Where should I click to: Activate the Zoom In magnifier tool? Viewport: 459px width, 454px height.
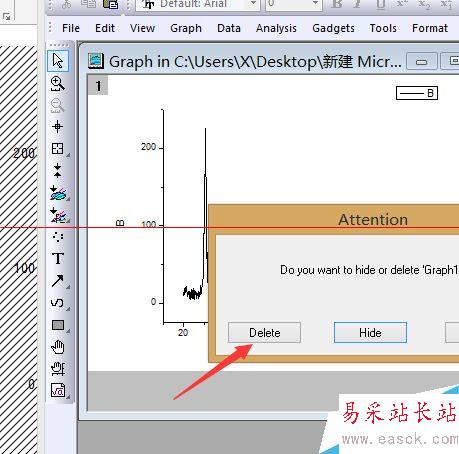point(58,83)
